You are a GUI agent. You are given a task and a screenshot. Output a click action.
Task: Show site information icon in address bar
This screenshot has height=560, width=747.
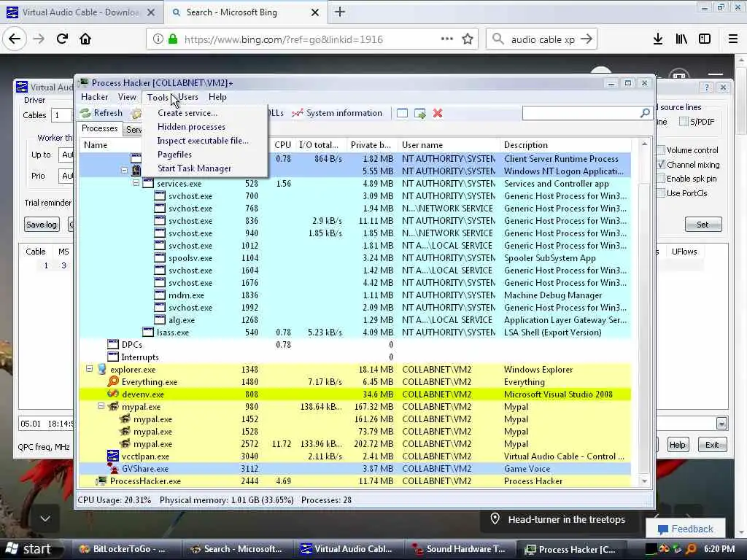[x=158, y=39]
